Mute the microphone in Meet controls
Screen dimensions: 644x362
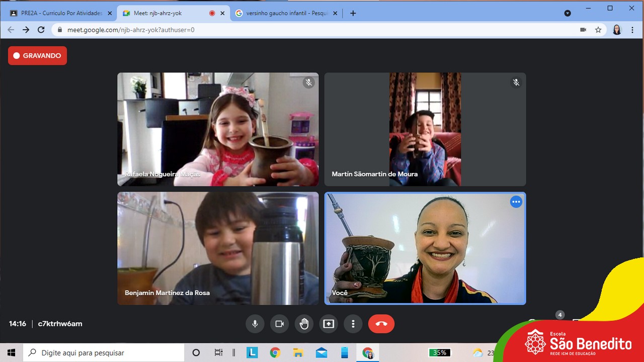point(255,324)
